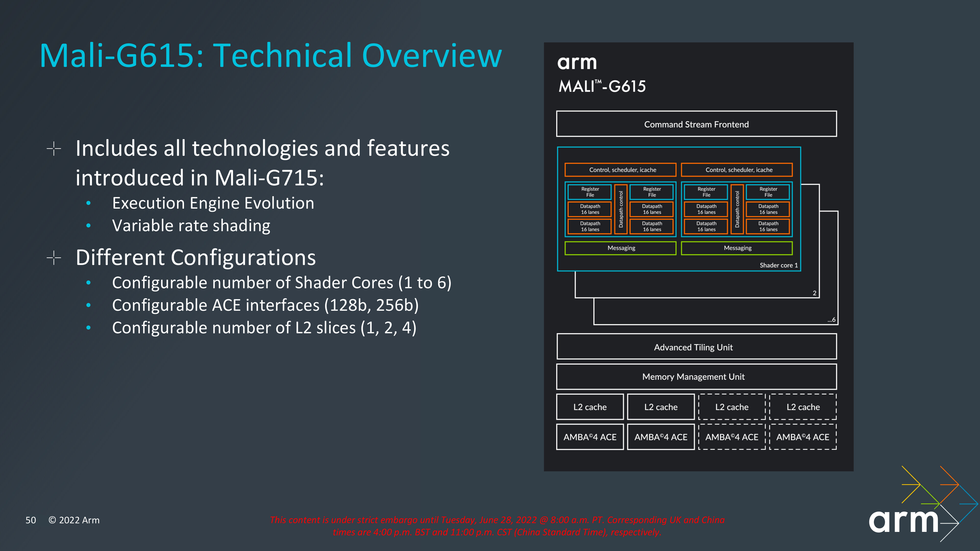Click the right Messaging block
This screenshot has height=551, width=980.
coord(737,248)
